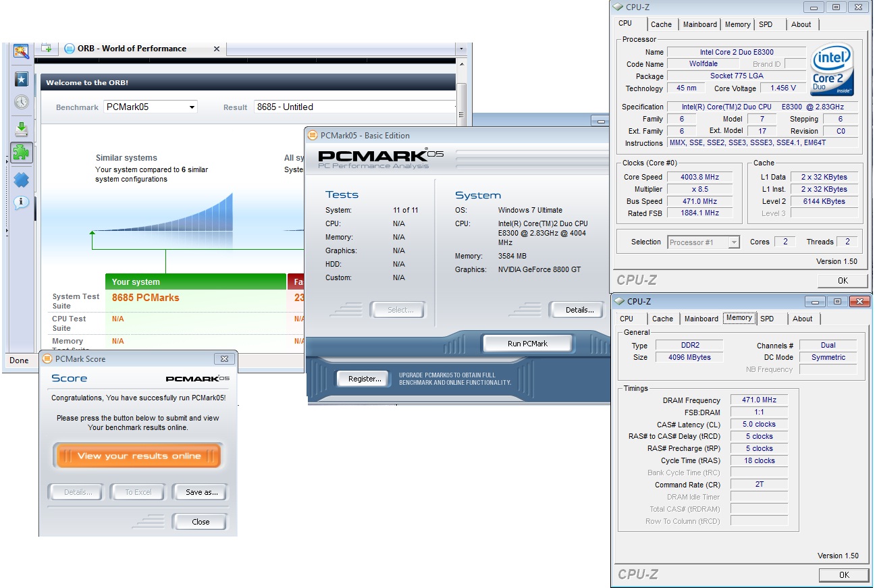Image resolution: width=875 pixels, height=588 pixels.
Task: Click OK in the lower CPU-Z window
Action: 843,574
